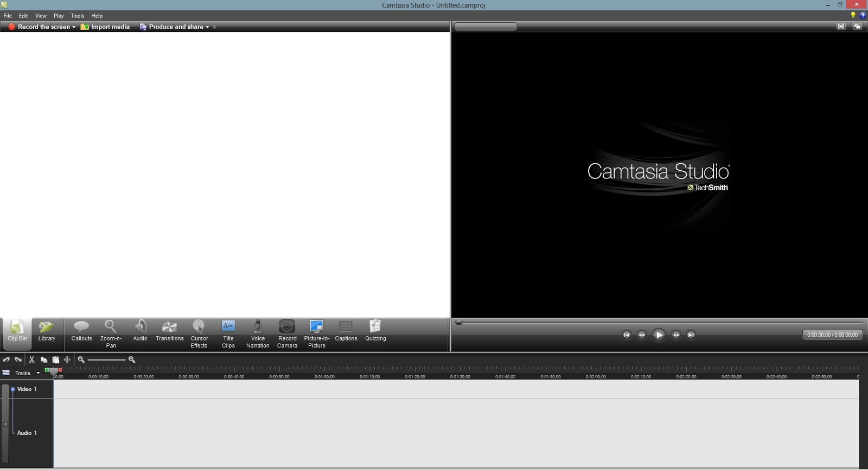Click 0:01:00;00 on the timeline ruler
This screenshot has width=868, height=470.
(324, 377)
